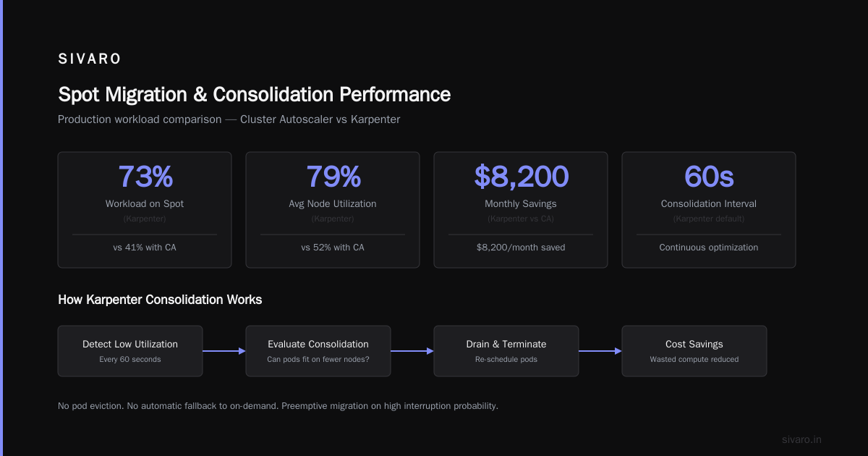The image size is (868, 456).
Task: Open the sivaro.in link
Action: (x=802, y=439)
